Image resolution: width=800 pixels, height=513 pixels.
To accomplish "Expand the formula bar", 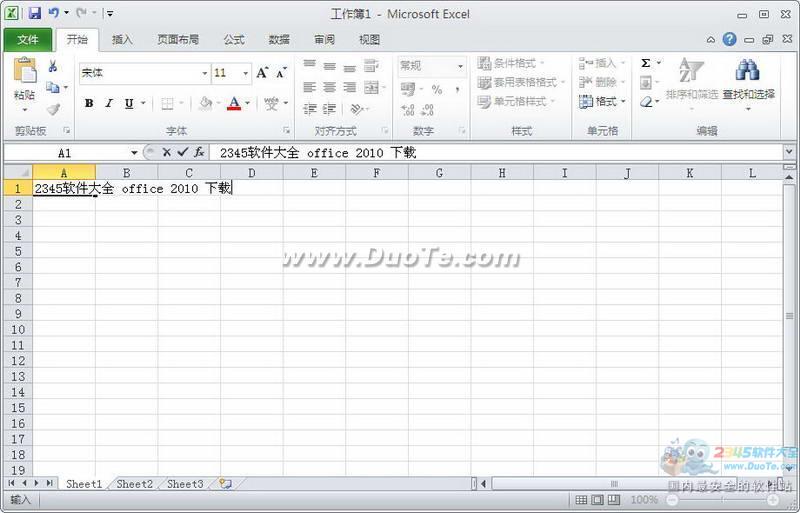I will 789,152.
